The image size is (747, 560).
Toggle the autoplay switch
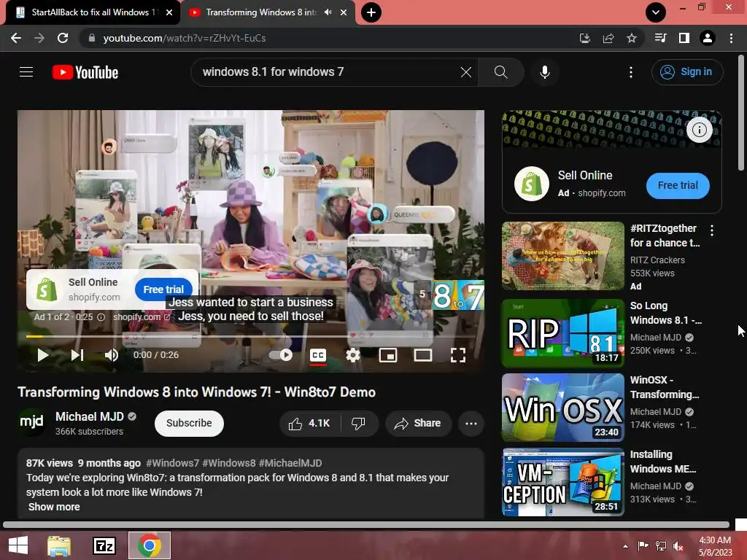pos(281,355)
